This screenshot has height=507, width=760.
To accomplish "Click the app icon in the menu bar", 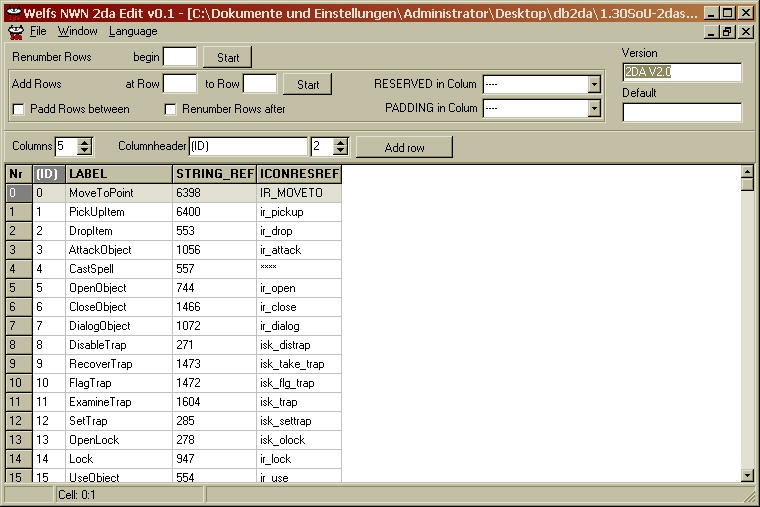I will click(14, 31).
